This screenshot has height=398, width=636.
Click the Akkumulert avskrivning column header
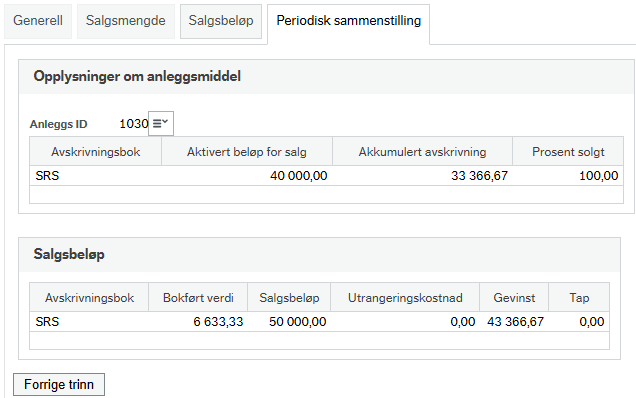[x=422, y=151]
